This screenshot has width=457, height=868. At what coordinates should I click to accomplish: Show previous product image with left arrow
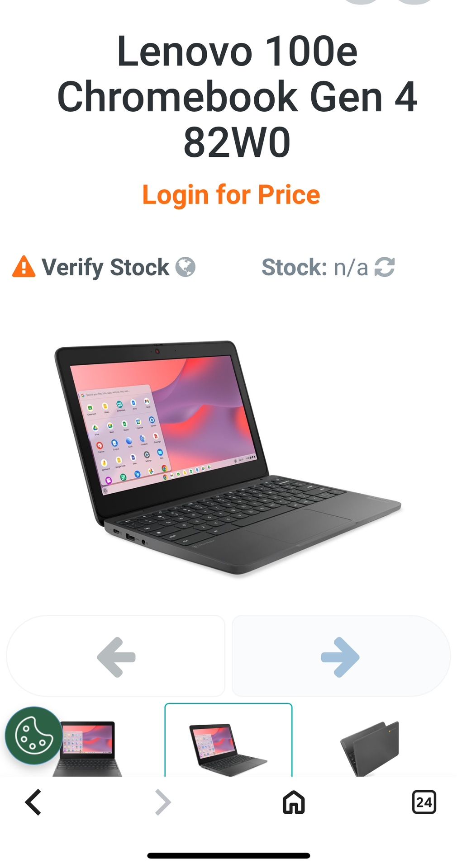coord(115,656)
